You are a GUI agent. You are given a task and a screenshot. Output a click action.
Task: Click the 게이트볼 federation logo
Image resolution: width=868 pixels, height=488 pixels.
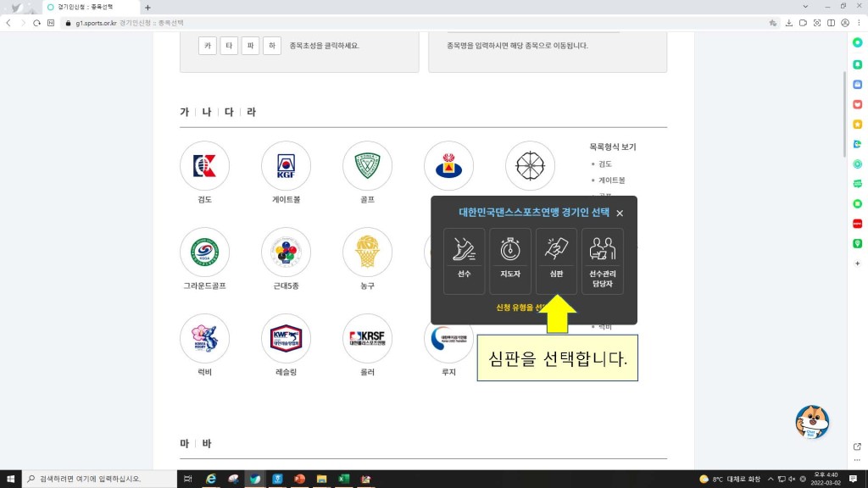(x=286, y=166)
